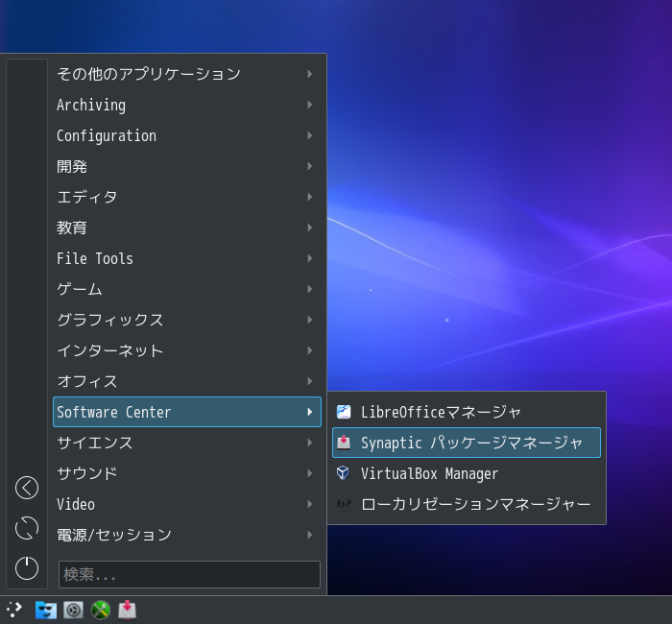672x624 pixels.
Task: Click the gray gear icon on the taskbar
Action: coord(73,610)
